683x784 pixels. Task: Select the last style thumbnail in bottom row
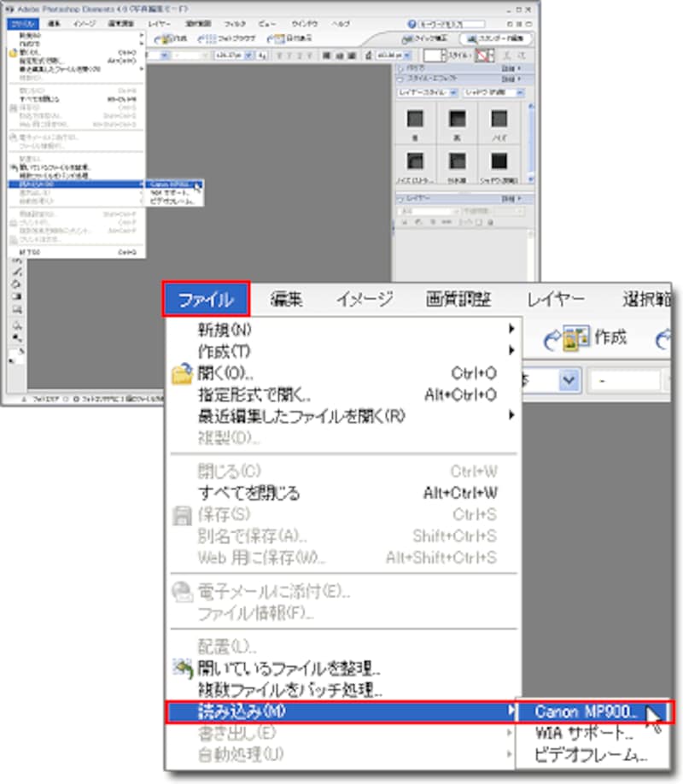pyautogui.click(x=499, y=161)
